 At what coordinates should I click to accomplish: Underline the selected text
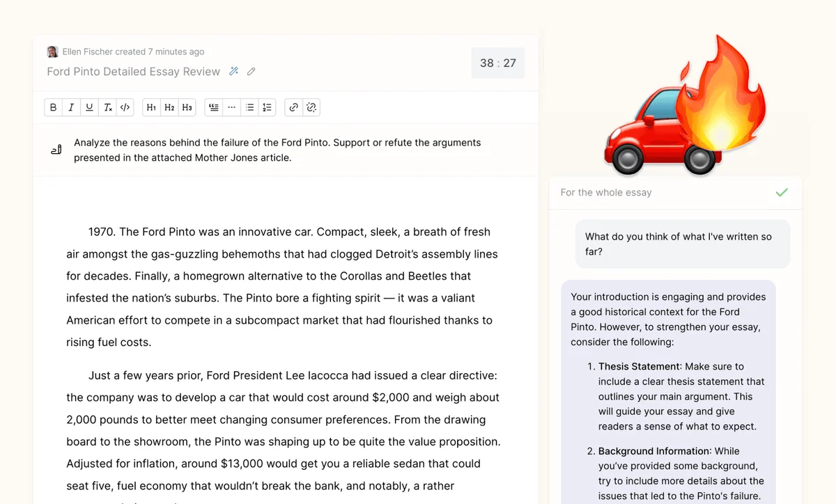(x=88, y=107)
